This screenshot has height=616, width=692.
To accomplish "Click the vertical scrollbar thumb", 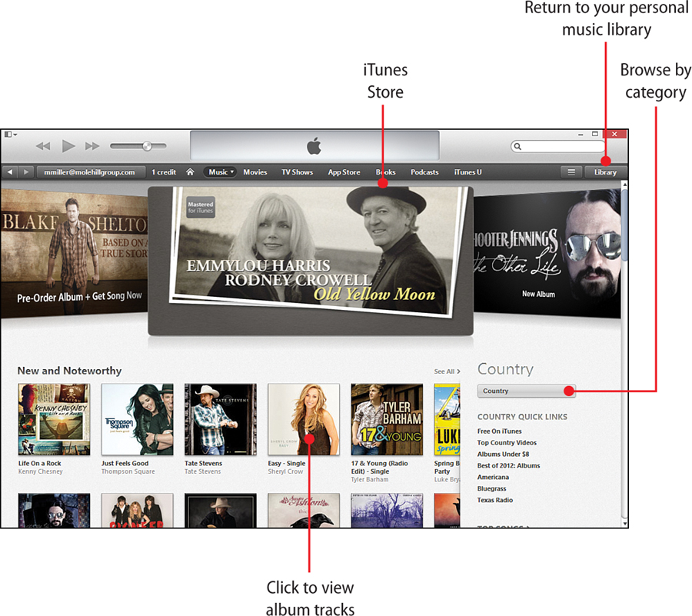I will click(624, 225).
